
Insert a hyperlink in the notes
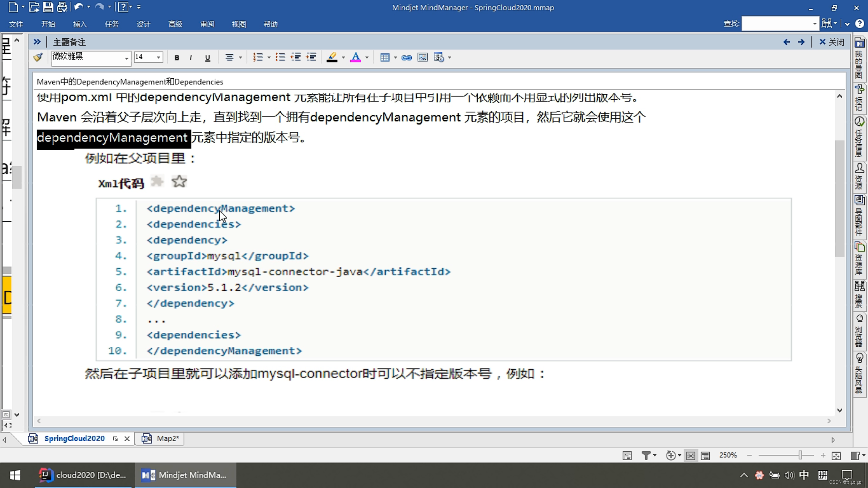coord(407,57)
